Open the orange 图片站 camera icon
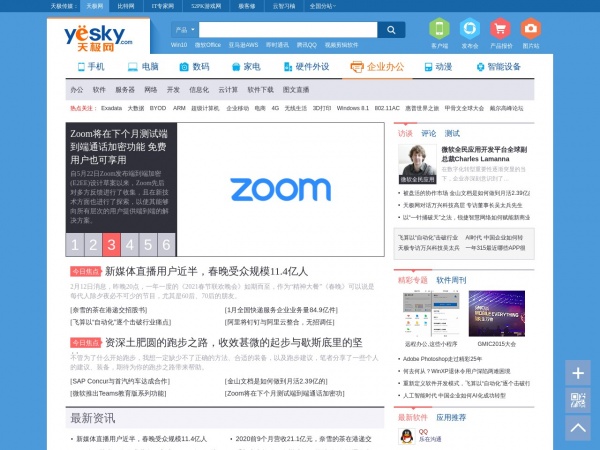 click(x=530, y=28)
